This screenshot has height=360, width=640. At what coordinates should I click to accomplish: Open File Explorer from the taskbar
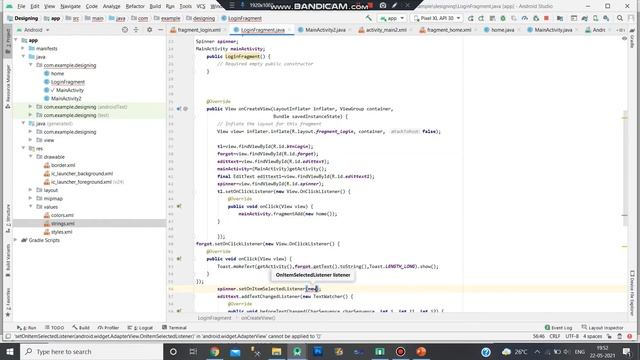tap(276, 351)
